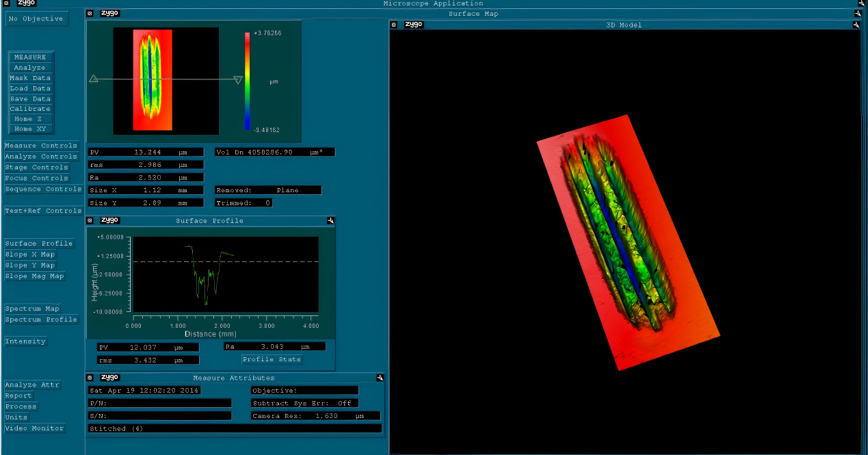Image resolution: width=868 pixels, height=455 pixels.
Task: Open the Slope Mag Map window
Action: click(35, 276)
